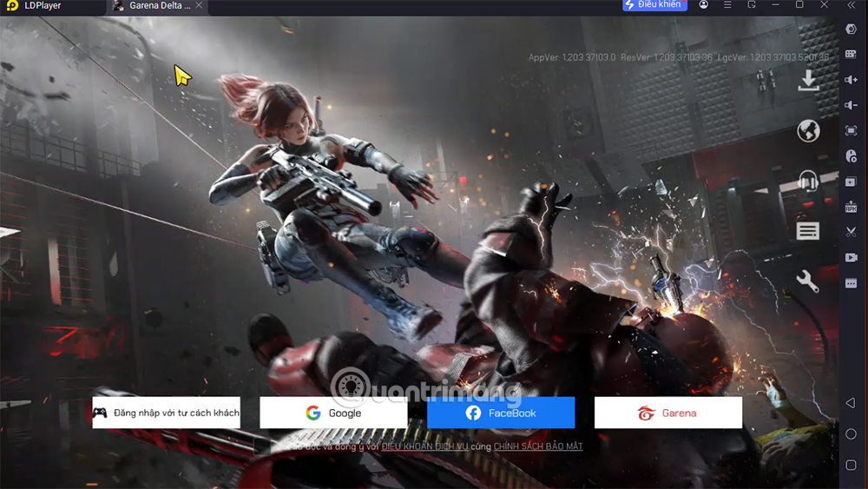Image resolution: width=868 pixels, height=489 pixels.
Task: Take a screenshot with the scissors icon
Action: coord(851,232)
